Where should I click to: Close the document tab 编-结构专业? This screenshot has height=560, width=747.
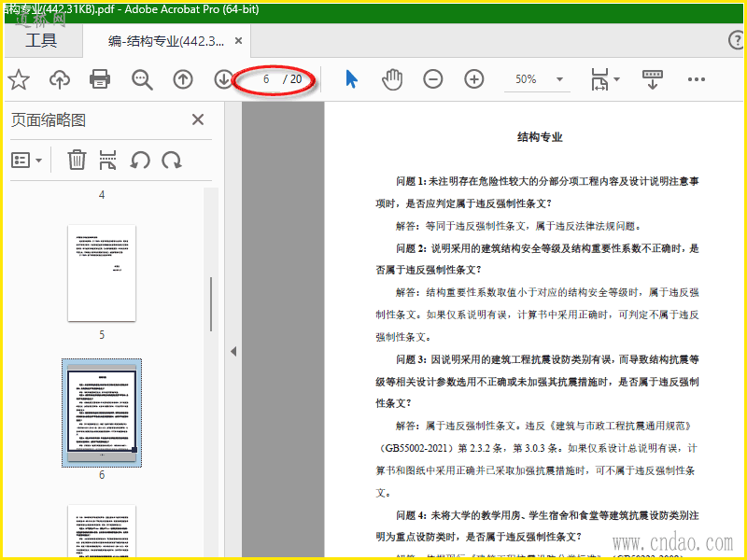coord(239,41)
